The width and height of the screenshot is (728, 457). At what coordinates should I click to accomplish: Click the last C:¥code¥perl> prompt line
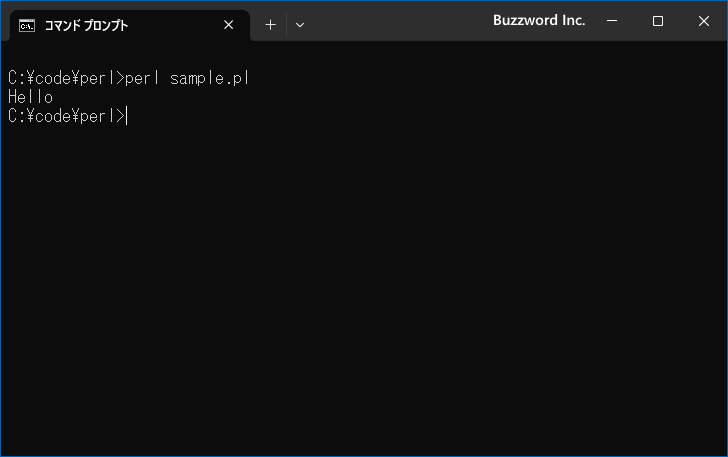[x=66, y=116]
